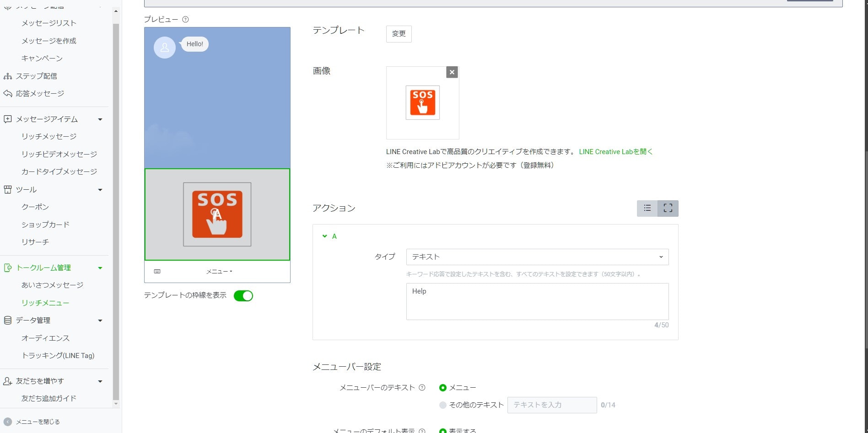Collapse action section A chevron

tap(325, 236)
